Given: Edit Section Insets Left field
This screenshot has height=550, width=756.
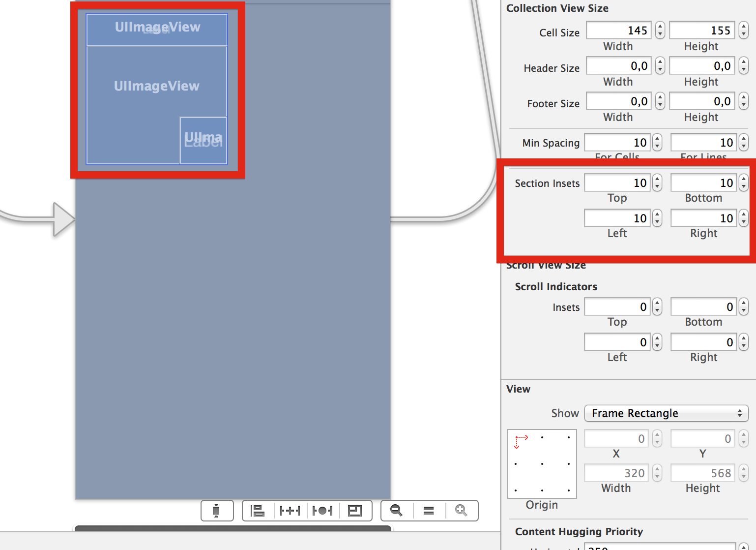Looking at the screenshot, I should click(x=617, y=218).
